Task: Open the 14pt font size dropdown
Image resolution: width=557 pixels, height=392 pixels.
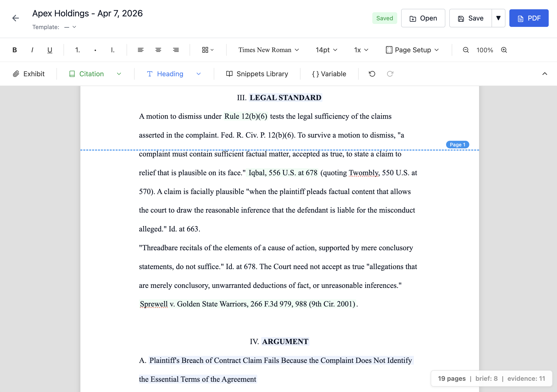Action: click(326, 50)
